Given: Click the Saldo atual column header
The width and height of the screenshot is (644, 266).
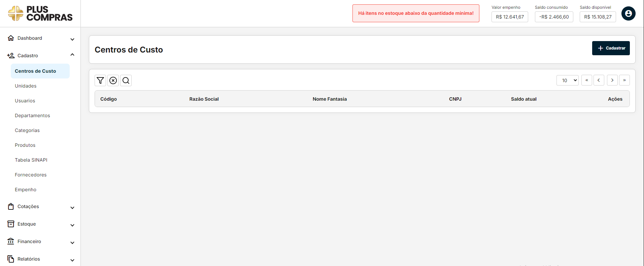Looking at the screenshot, I should pyautogui.click(x=523, y=99).
